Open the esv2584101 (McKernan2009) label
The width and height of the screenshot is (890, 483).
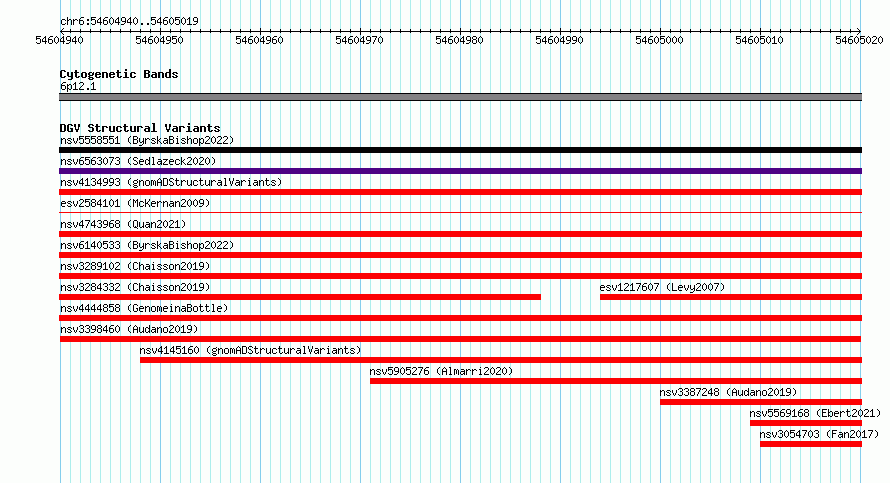point(135,203)
